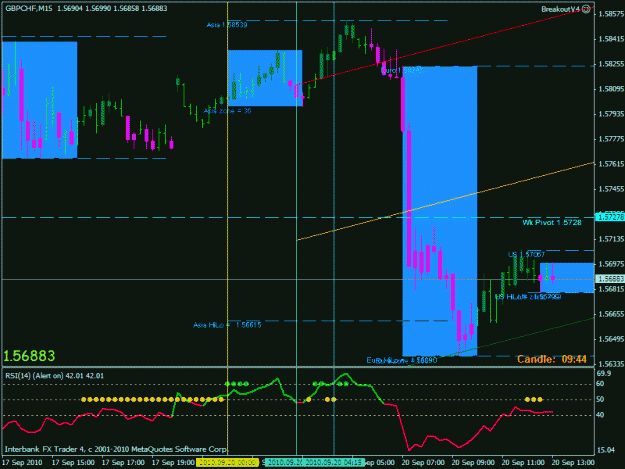Click the 17 Sep 15:00 time label
The height and width of the screenshot is (469, 625).
[73, 463]
